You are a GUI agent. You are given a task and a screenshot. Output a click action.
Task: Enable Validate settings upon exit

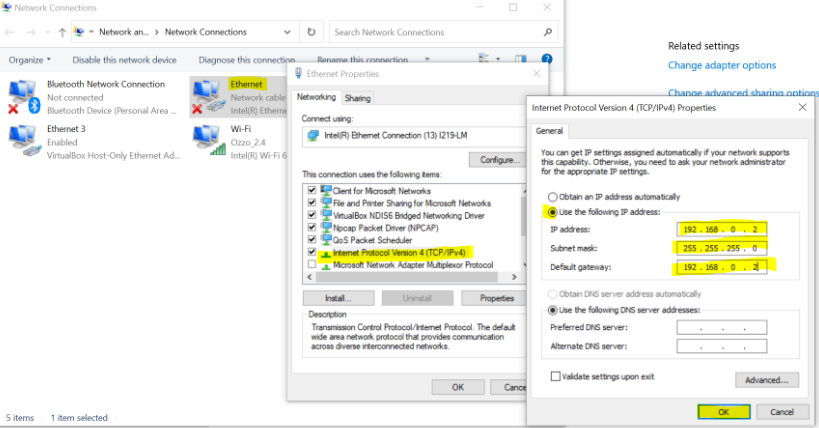pyautogui.click(x=556, y=376)
